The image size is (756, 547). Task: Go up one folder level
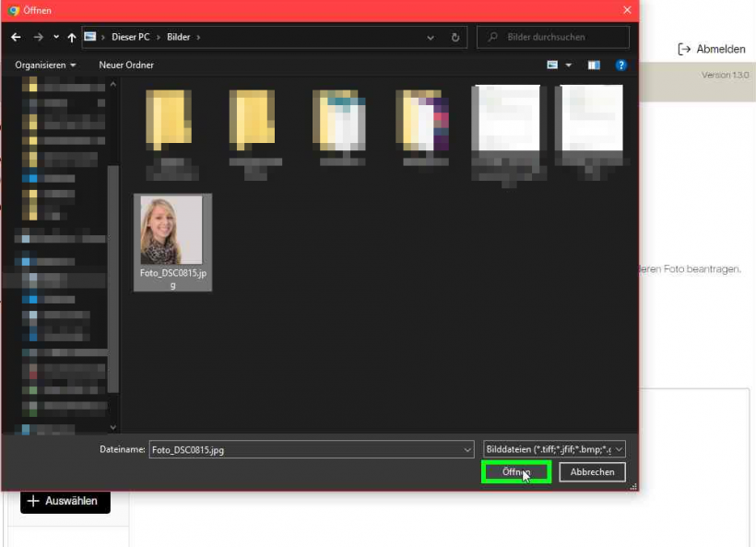click(x=72, y=38)
